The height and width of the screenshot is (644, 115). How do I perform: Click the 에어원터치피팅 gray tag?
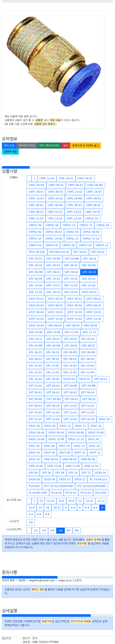[x=27, y=146]
